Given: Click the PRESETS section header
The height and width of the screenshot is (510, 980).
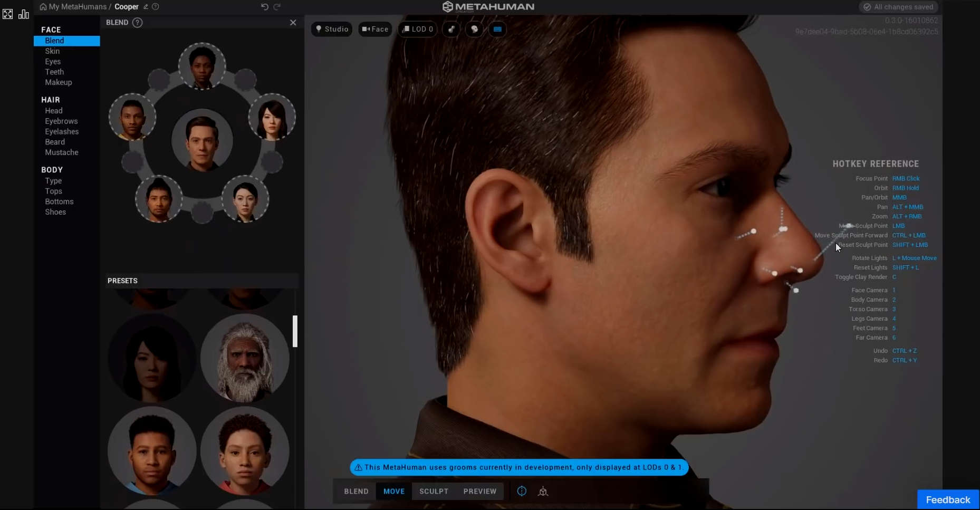Looking at the screenshot, I should click(122, 281).
